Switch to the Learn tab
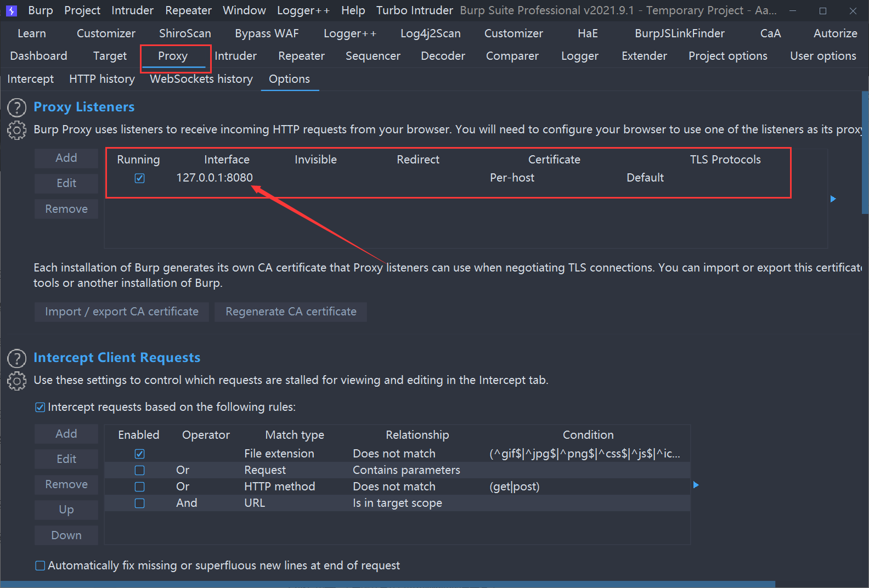Viewport: 869px width, 588px height. pos(32,33)
